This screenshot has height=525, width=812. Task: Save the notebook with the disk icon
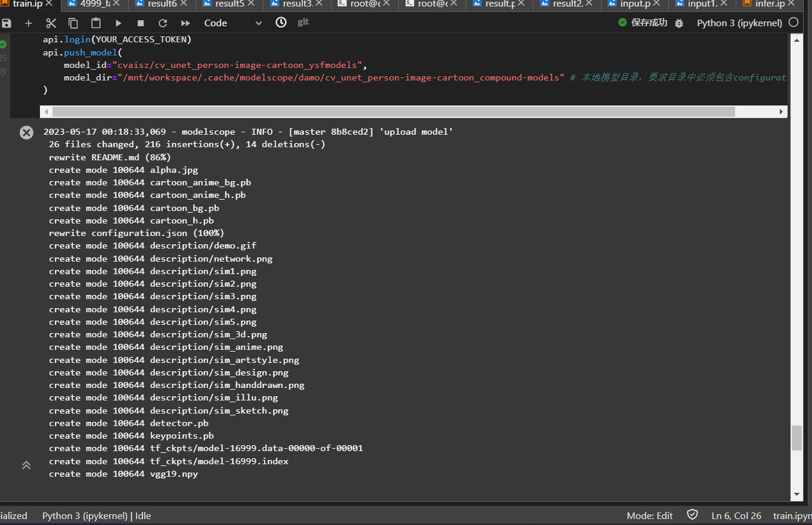[x=7, y=23]
